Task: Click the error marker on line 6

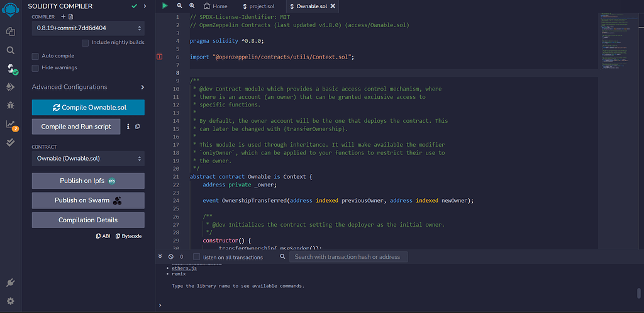Action: pos(160,57)
